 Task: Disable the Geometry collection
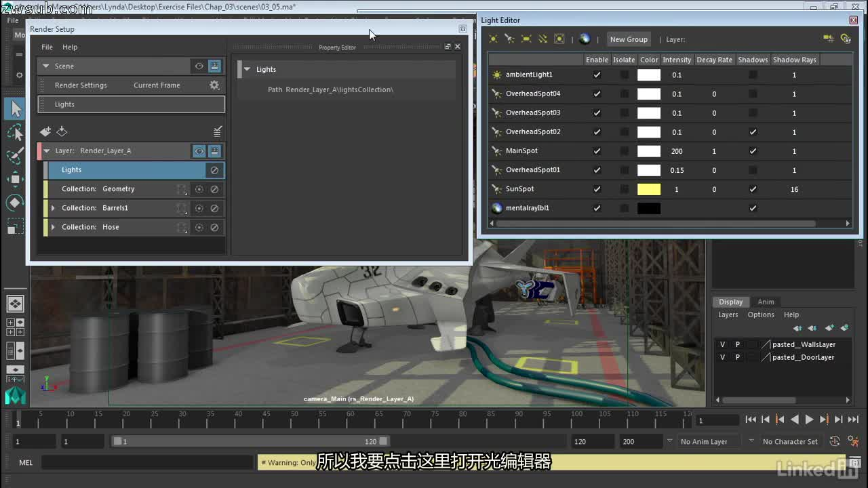pos(214,189)
